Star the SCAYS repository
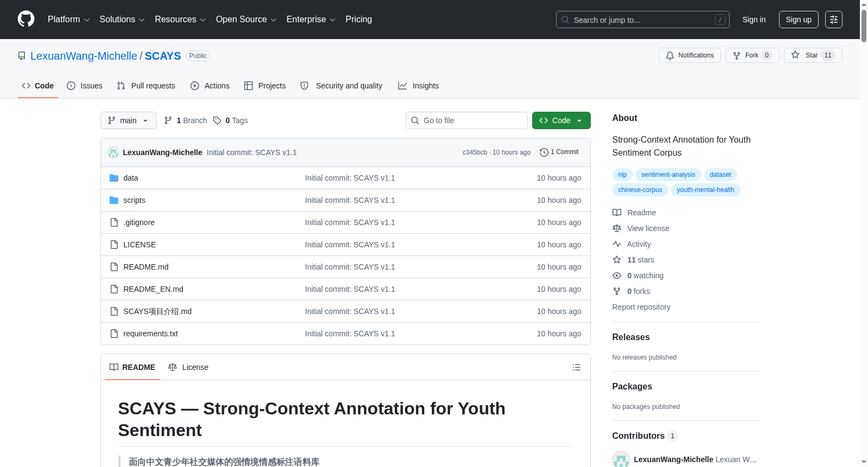The height and width of the screenshot is (467, 868). point(813,55)
